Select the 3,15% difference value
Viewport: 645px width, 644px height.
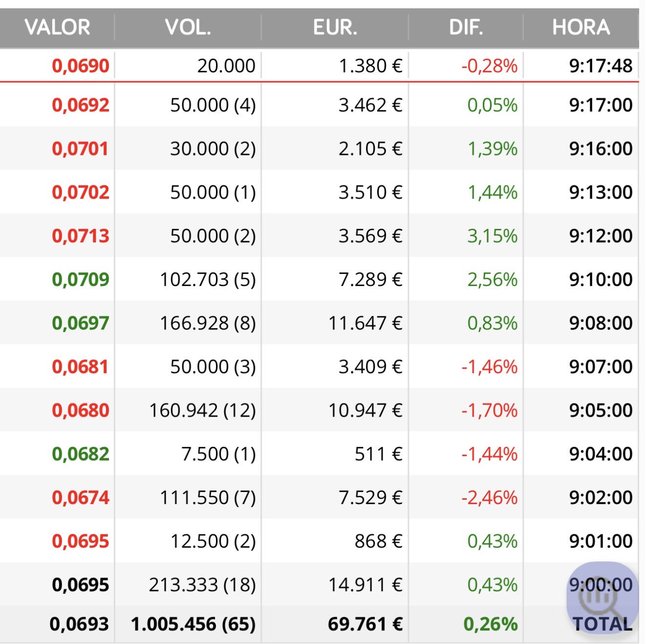493,236
